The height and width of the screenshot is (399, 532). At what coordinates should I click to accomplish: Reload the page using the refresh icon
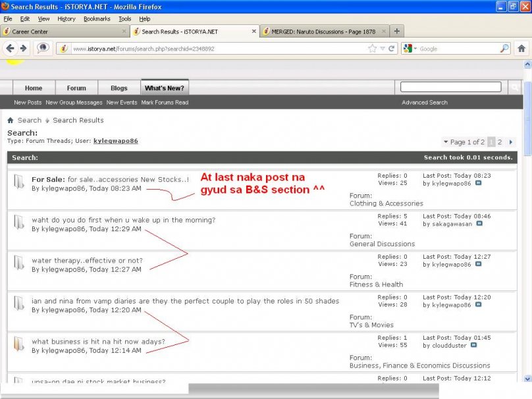392,49
